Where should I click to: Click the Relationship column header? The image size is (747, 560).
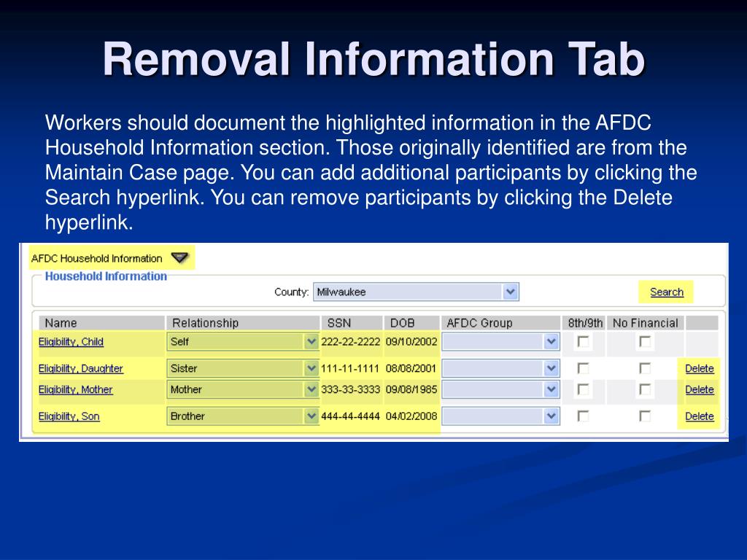coord(243,323)
